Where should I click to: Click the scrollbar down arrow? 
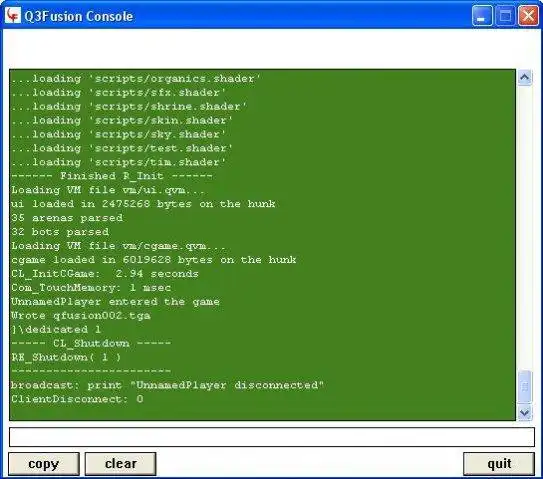click(525, 413)
